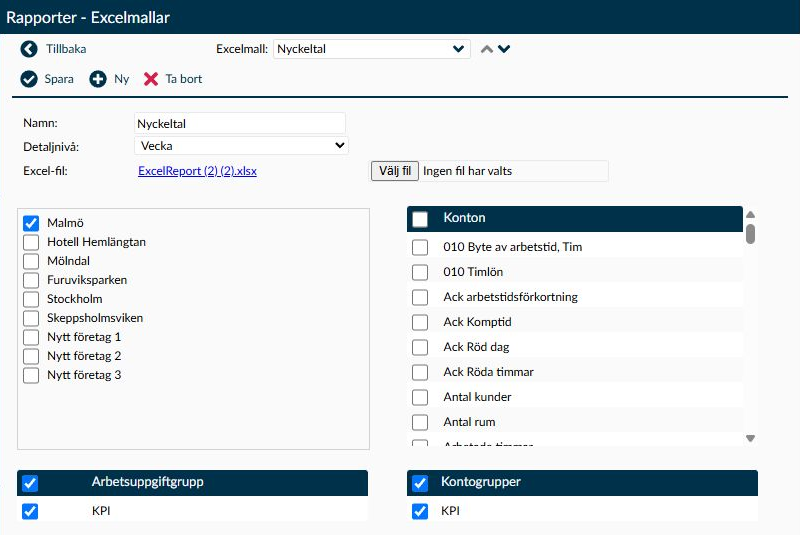Check the Ack Röd dag checkbox
Screen dimensions: 800x535
[420, 347]
